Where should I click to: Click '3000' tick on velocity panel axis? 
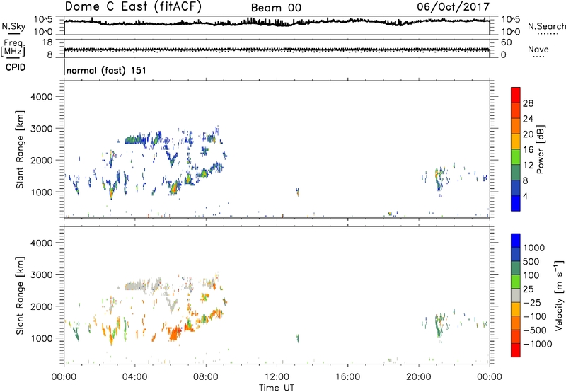click(x=42, y=275)
